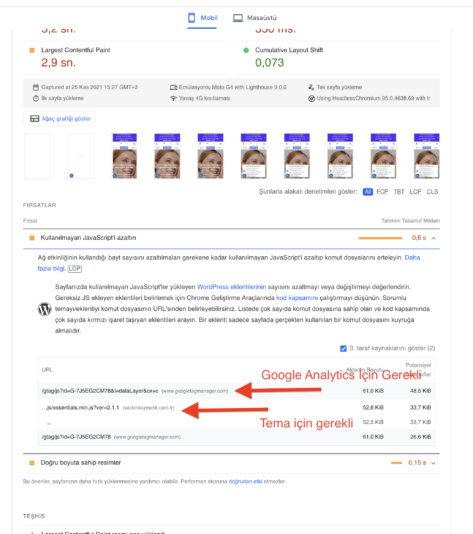Select the LCP audit filter
The image size is (473, 534).
pyautogui.click(x=415, y=192)
